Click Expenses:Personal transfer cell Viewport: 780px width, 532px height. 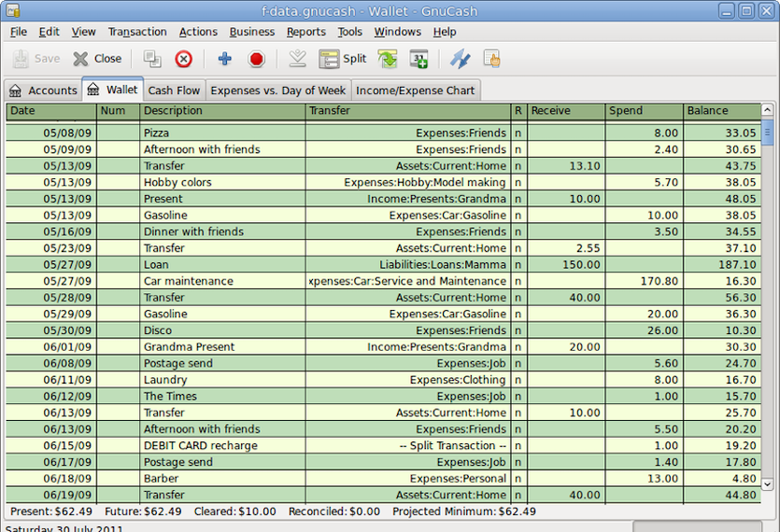[408, 478]
